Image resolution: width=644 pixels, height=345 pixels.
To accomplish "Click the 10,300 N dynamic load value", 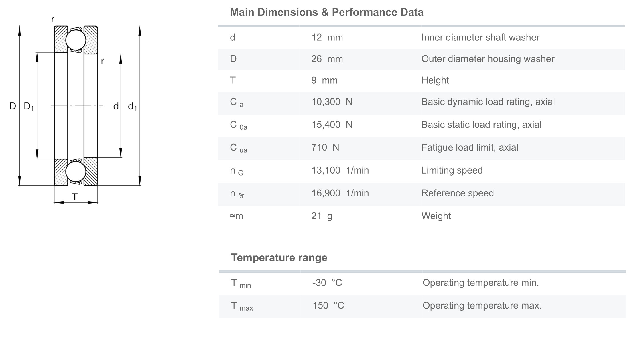I will click(x=332, y=102).
